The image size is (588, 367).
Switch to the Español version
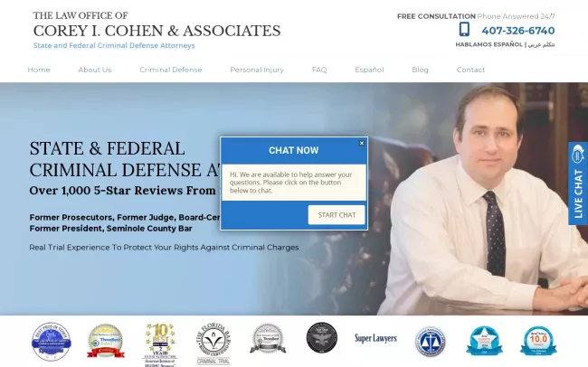(369, 70)
